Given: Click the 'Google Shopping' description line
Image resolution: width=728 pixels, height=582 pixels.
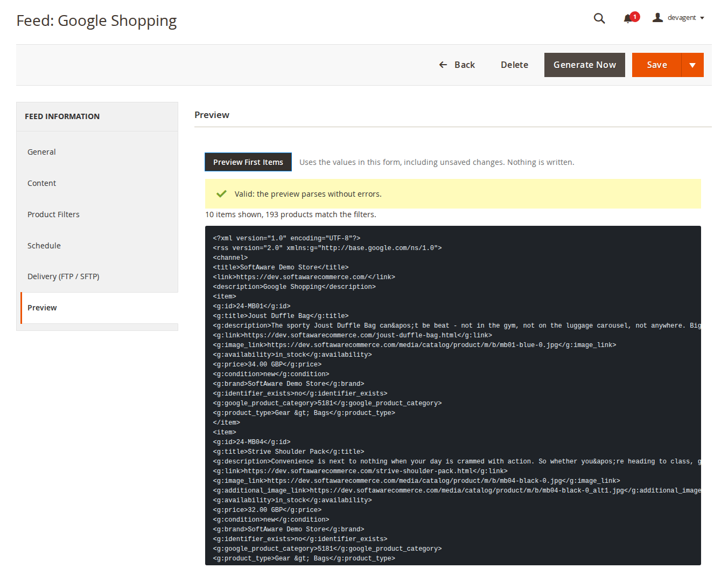Looking at the screenshot, I should [x=294, y=287].
